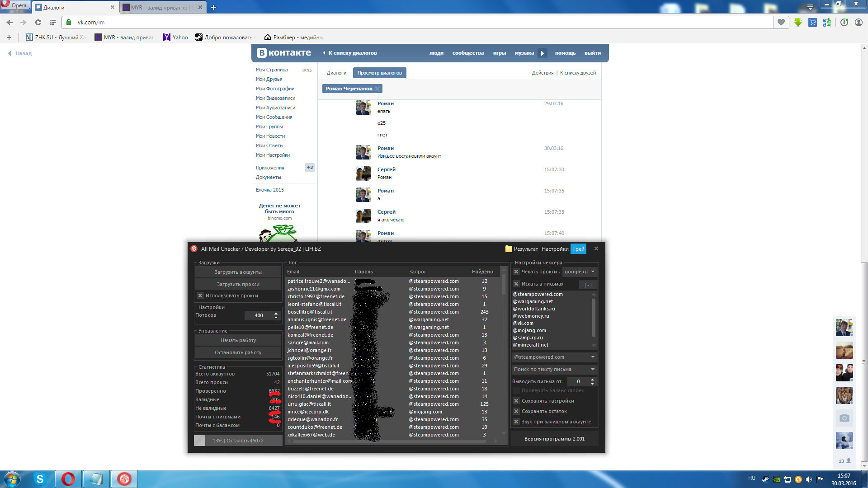Open Настройки in Mail Checker title bar

555,249
